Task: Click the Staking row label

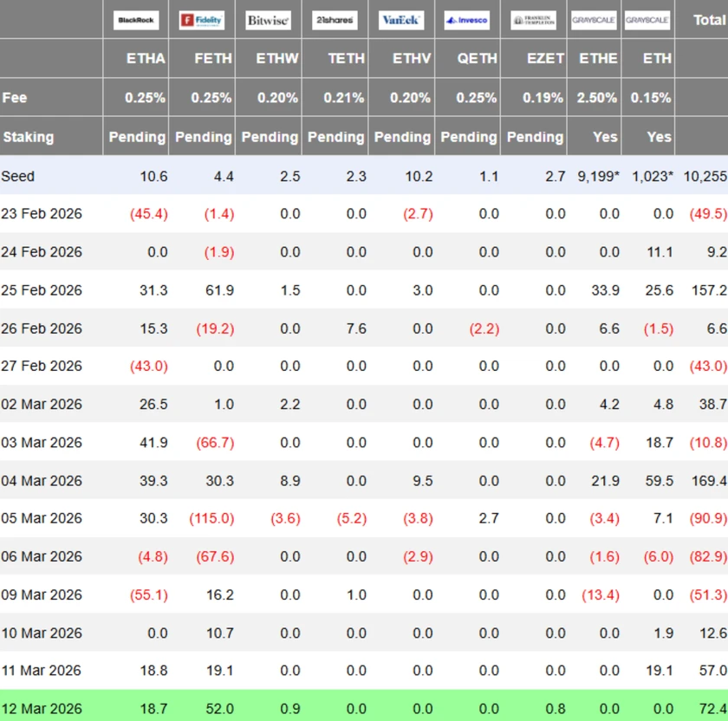Action: click(x=28, y=137)
